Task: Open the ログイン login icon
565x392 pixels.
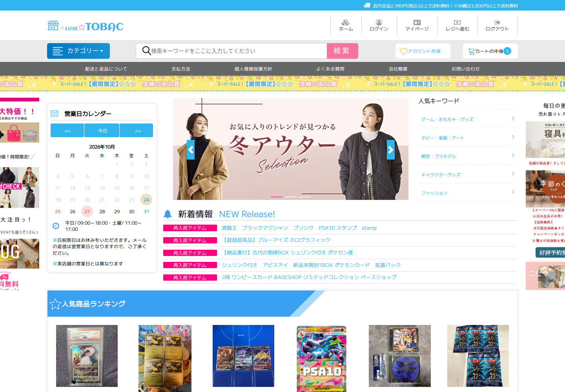Action: [x=379, y=22]
